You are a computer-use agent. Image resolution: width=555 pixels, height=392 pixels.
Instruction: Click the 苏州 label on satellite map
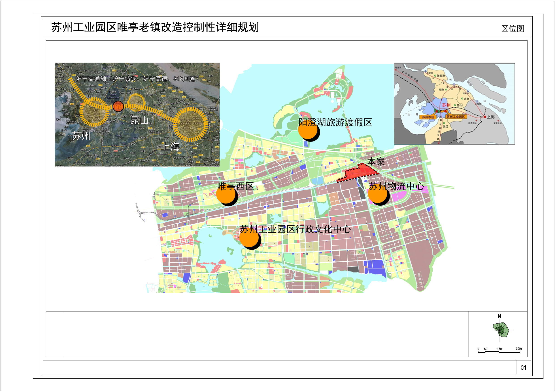(81, 136)
